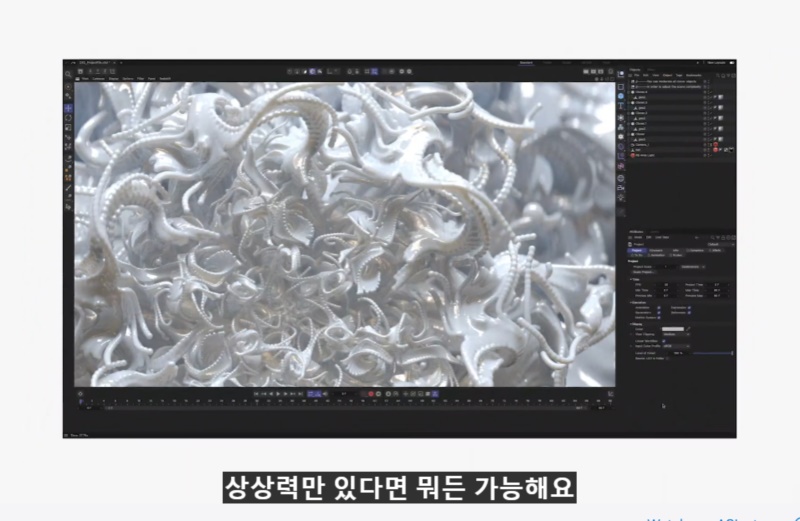This screenshot has width=800, height=521.
Task: Select the RS Area Light object
Action: [645, 155]
